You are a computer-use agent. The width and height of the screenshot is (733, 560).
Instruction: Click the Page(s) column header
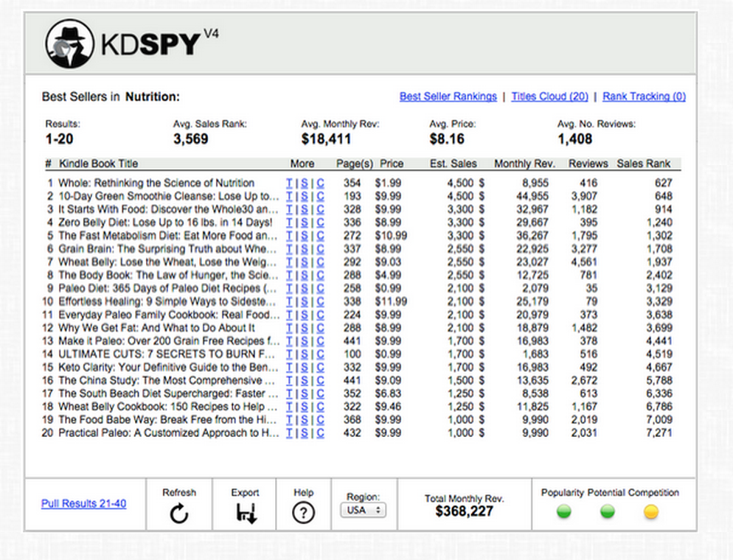(x=355, y=164)
